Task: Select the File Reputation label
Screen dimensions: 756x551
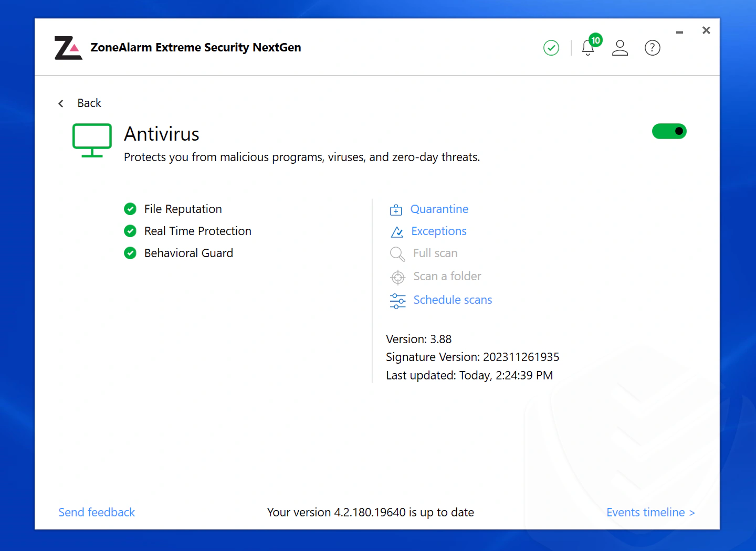Action: click(183, 209)
